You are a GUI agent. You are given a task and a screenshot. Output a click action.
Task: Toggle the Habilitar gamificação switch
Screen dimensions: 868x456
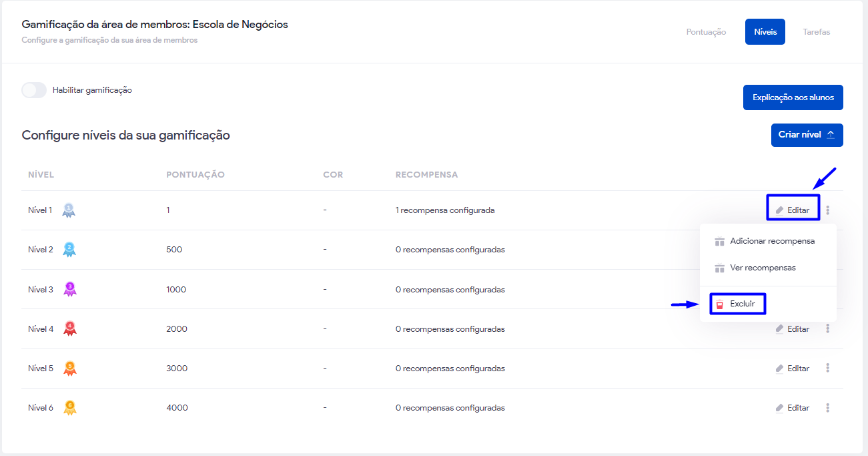click(x=34, y=90)
